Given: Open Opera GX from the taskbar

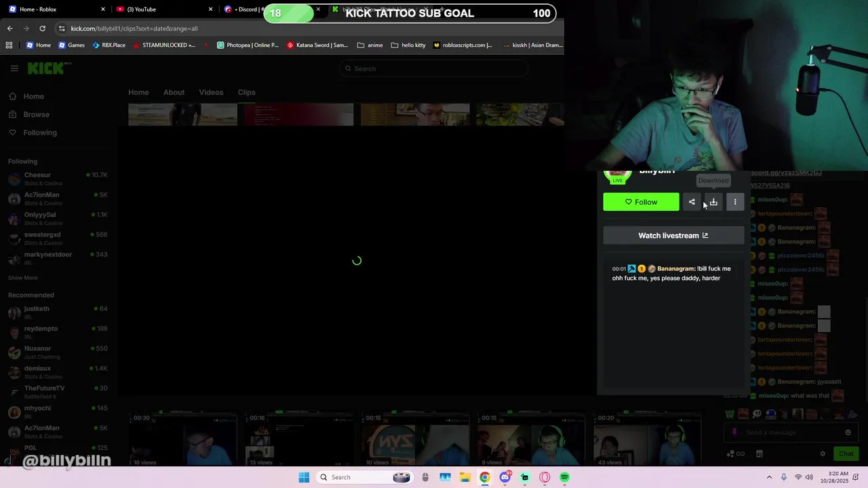Looking at the screenshot, I should pos(545,477).
